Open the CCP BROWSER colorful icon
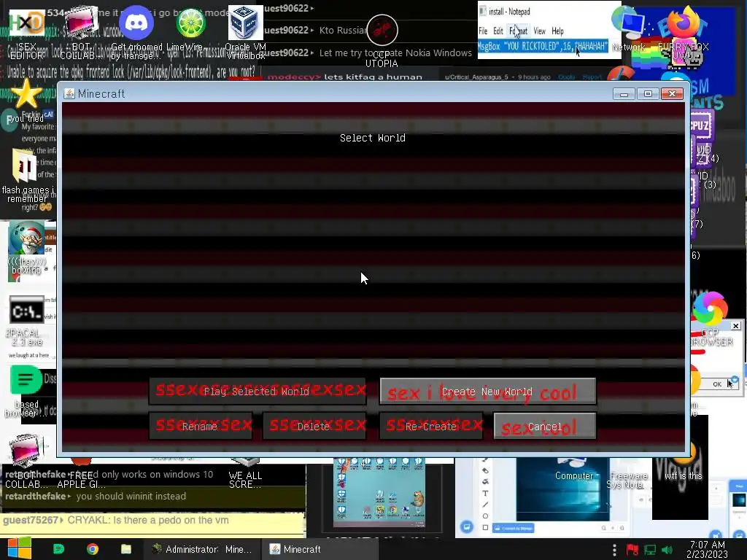The height and width of the screenshot is (560, 747). pos(710,308)
